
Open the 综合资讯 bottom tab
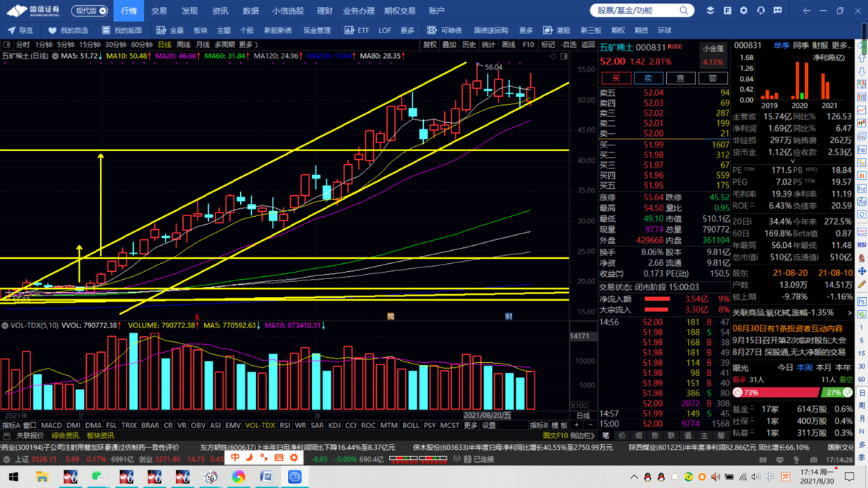64,436
